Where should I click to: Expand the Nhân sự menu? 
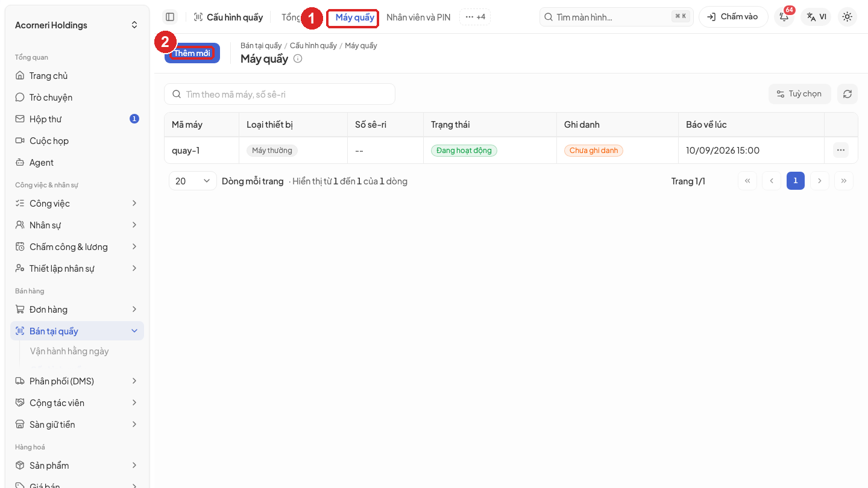(77, 225)
